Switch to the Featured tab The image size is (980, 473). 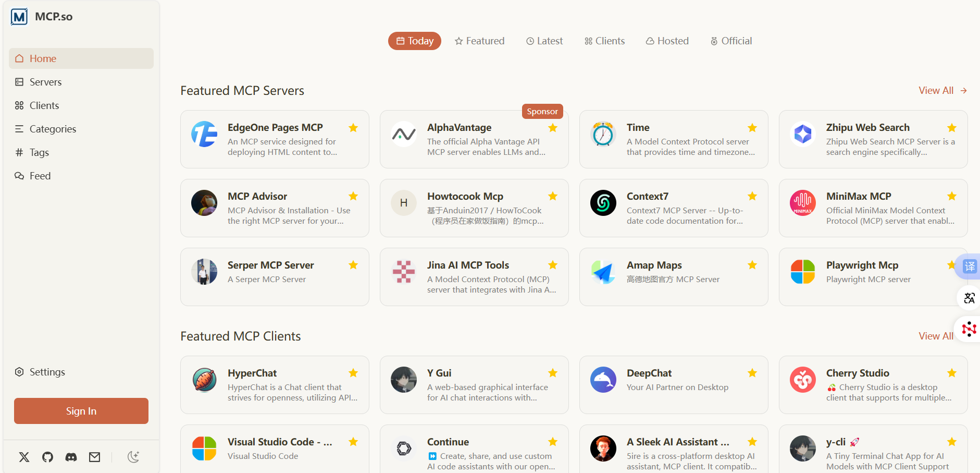(x=479, y=41)
